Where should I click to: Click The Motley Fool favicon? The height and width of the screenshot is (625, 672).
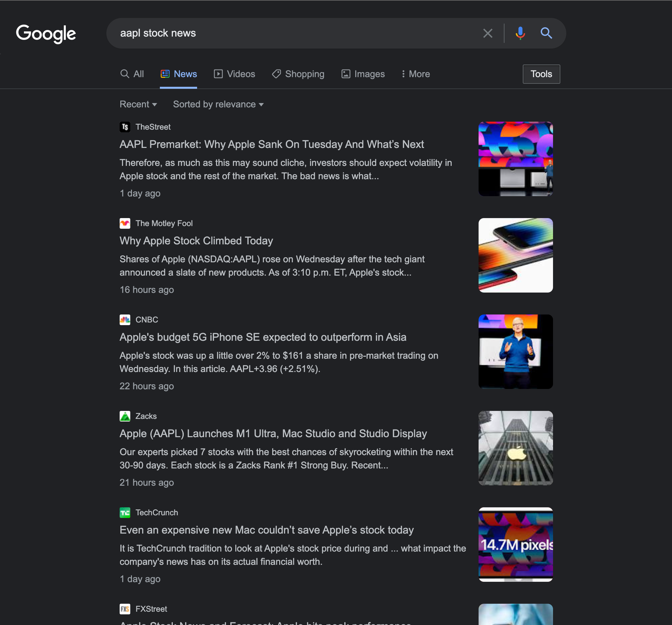[x=125, y=223]
